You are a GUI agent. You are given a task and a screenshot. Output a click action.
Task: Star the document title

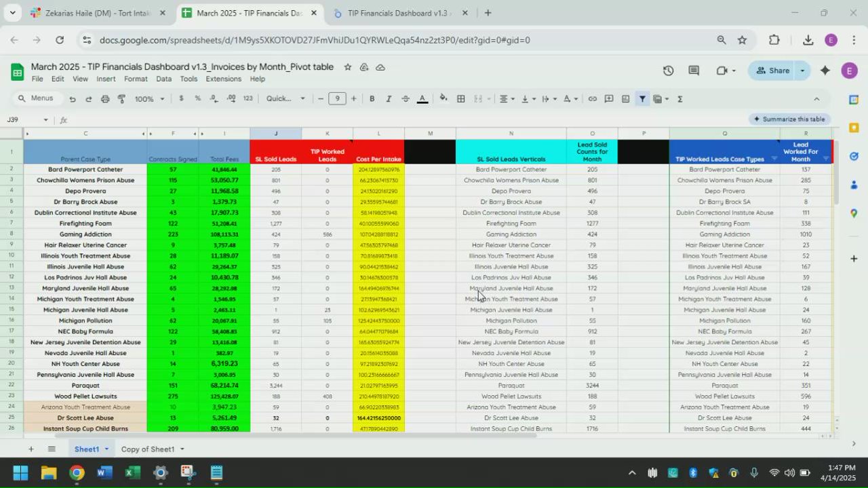point(348,67)
